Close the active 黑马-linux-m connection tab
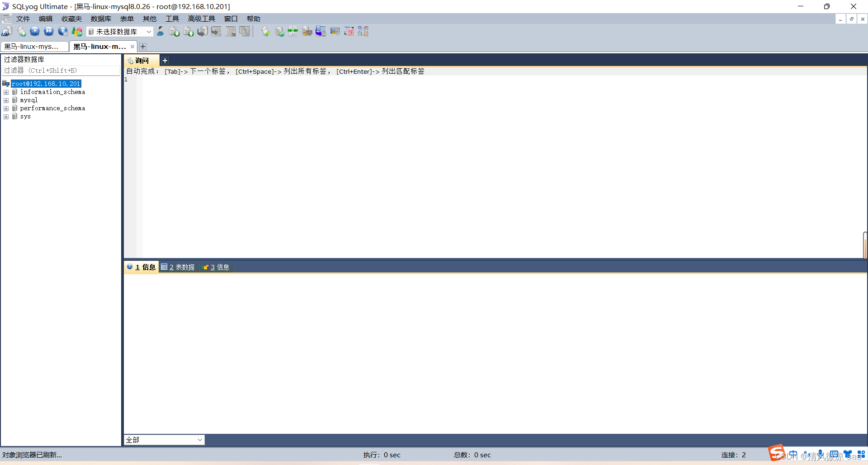 click(x=132, y=47)
